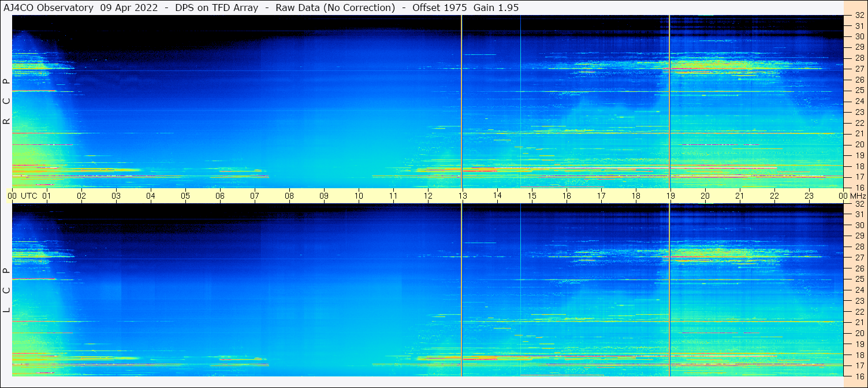Click the "AJ4CO Observatory" title text
This screenshot has height=388, width=868.
49,8
